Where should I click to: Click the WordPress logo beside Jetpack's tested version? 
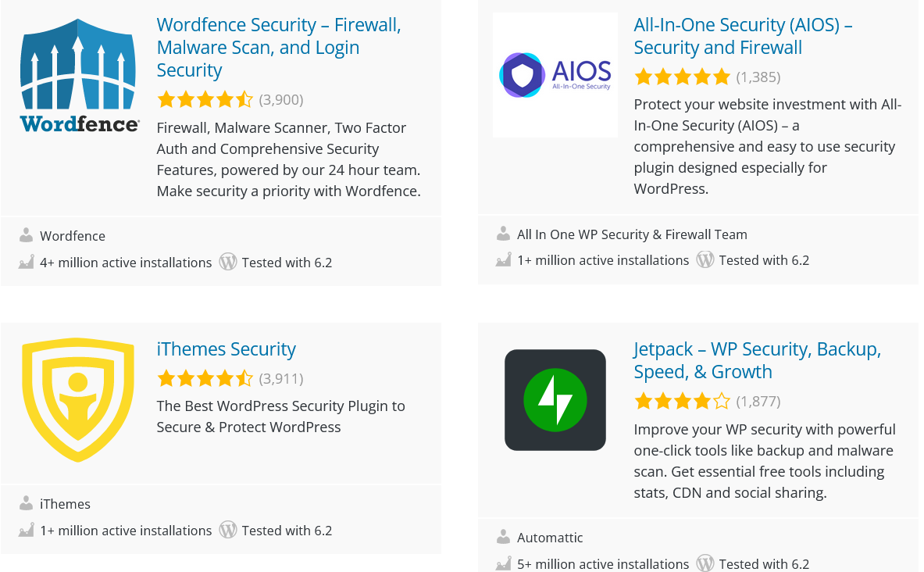pos(705,563)
